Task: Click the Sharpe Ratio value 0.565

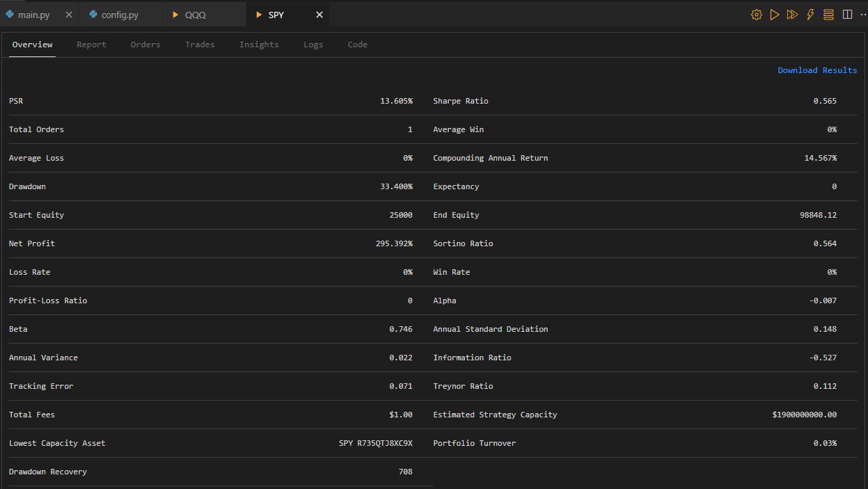Action: pos(825,101)
